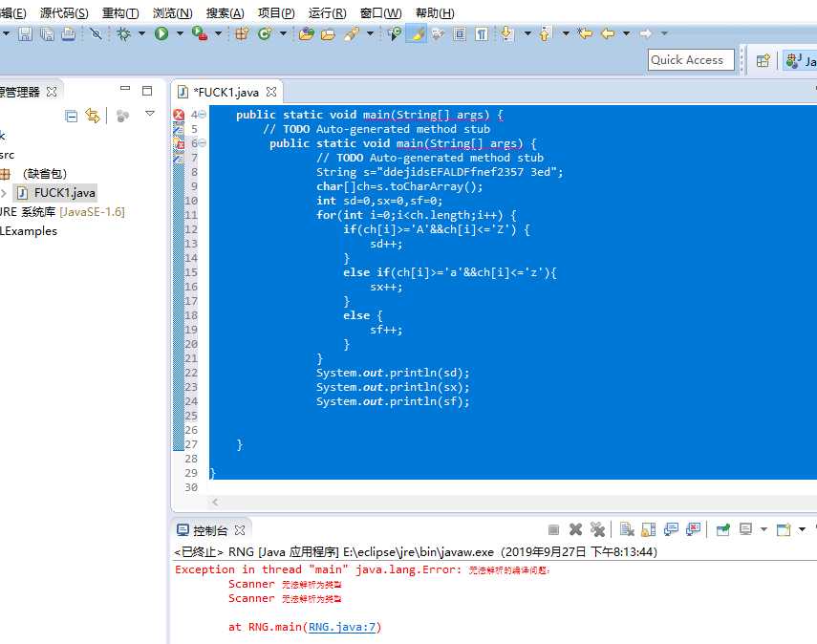
Task: Open the 帮助(H) menu
Action: (x=435, y=13)
